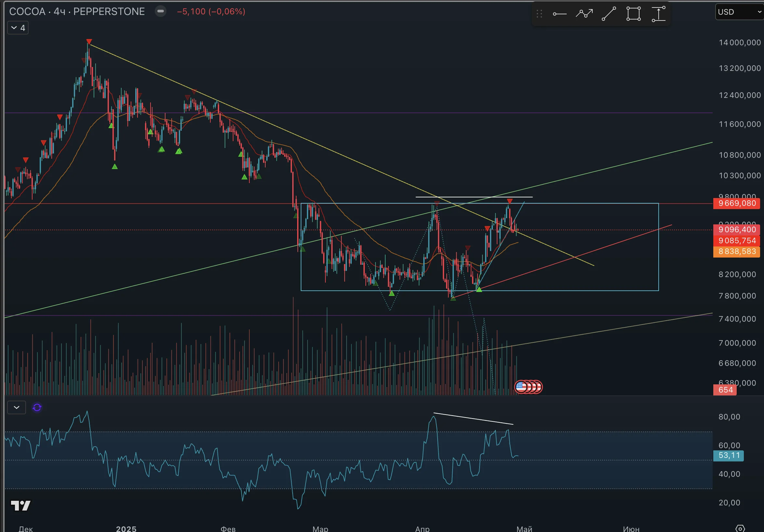
Task: Click the Фев label on time axis
Action: tap(228, 529)
